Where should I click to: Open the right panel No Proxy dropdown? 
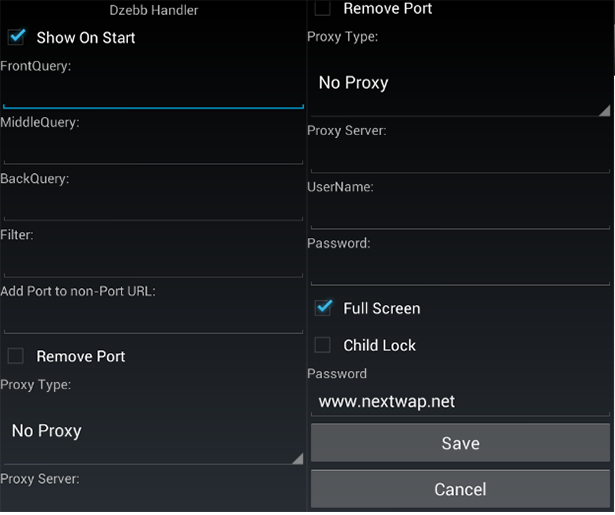point(458,83)
